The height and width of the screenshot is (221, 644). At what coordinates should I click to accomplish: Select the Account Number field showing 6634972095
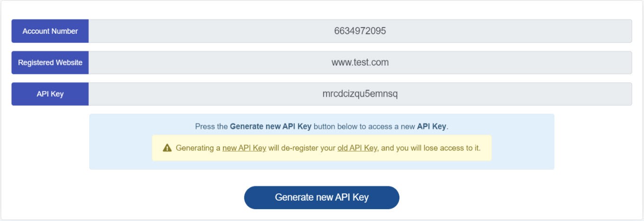(x=360, y=31)
